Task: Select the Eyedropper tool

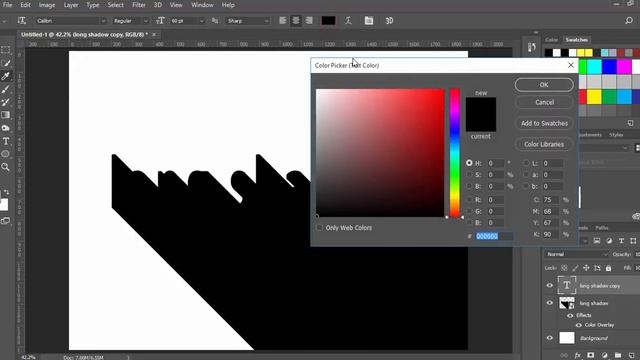Action: (x=6, y=76)
